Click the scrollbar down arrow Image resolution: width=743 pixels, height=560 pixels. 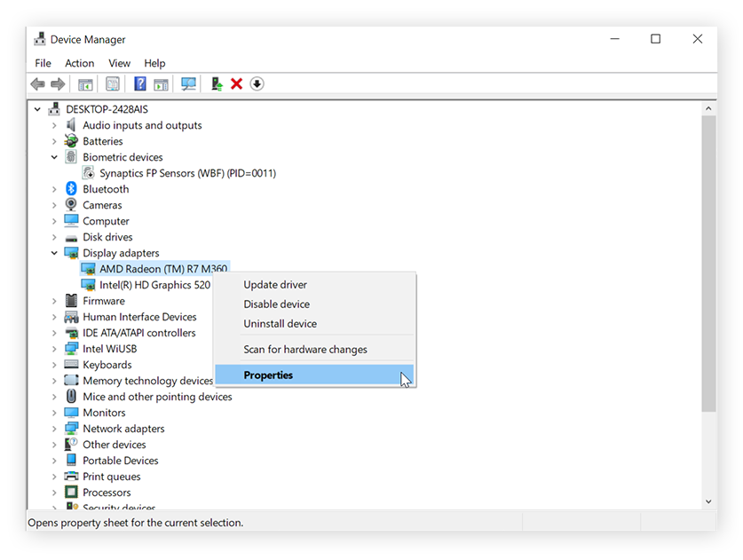tap(708, 501)
